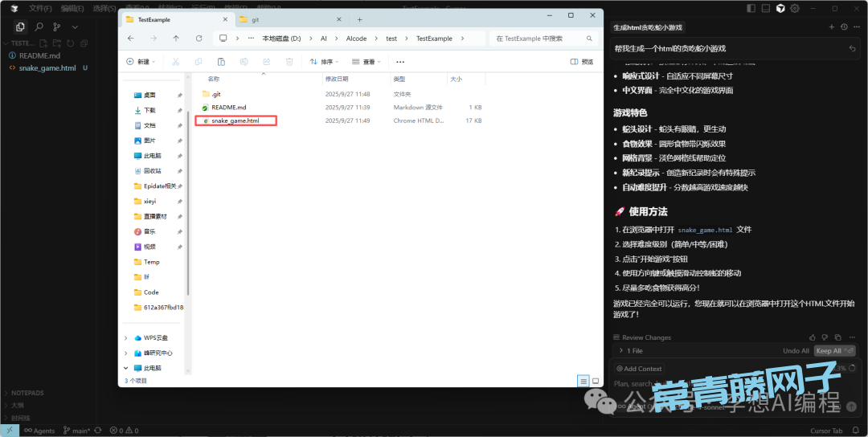Expand the WPS云盘 tree node
Viewport: 868px width, 437px height.
tap(126, 338)
